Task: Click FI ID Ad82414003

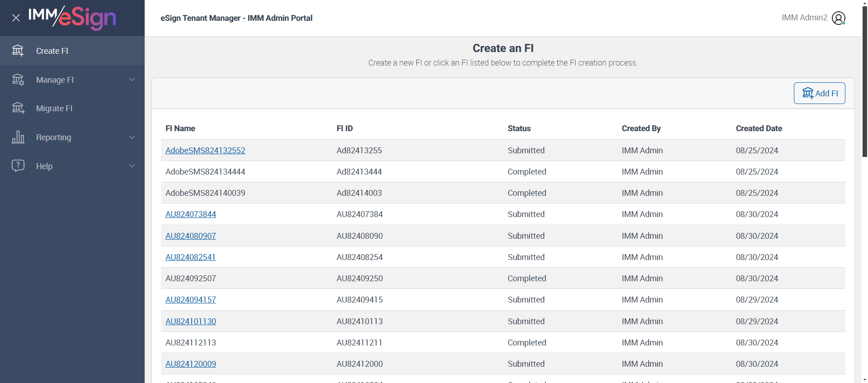Action: (359, 193)
